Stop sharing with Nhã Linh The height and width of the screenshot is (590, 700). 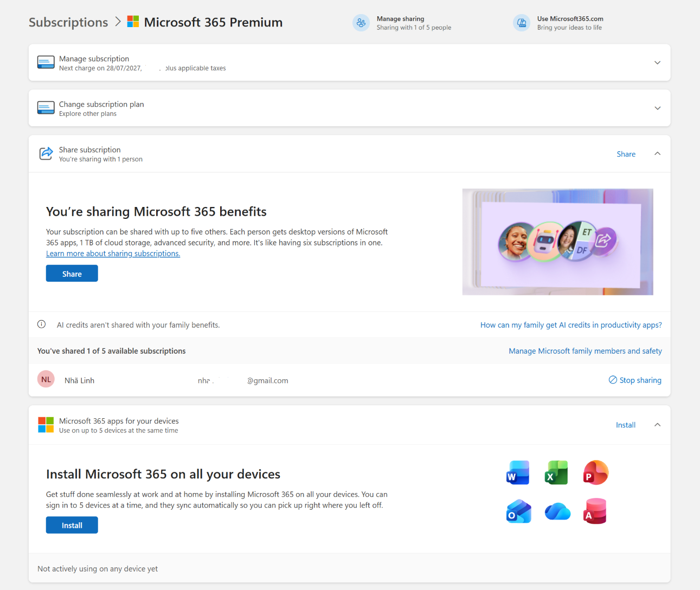point(635,380)
